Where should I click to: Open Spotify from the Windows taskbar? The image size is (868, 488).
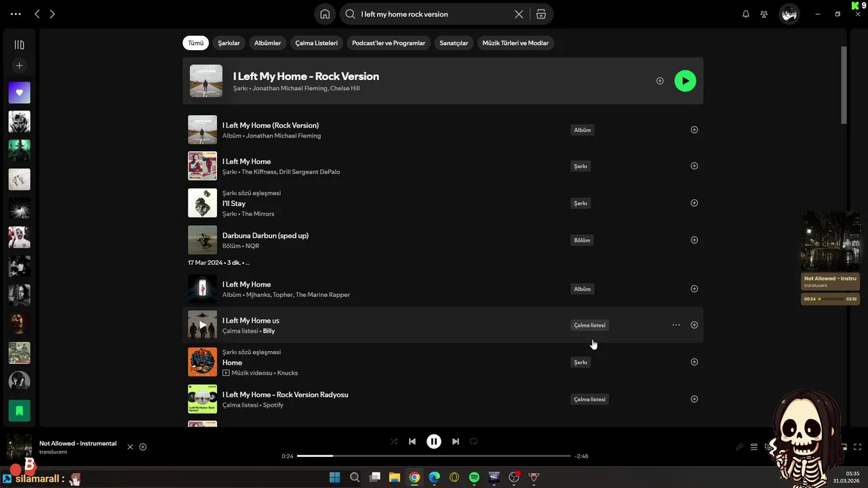pos(474,477)
